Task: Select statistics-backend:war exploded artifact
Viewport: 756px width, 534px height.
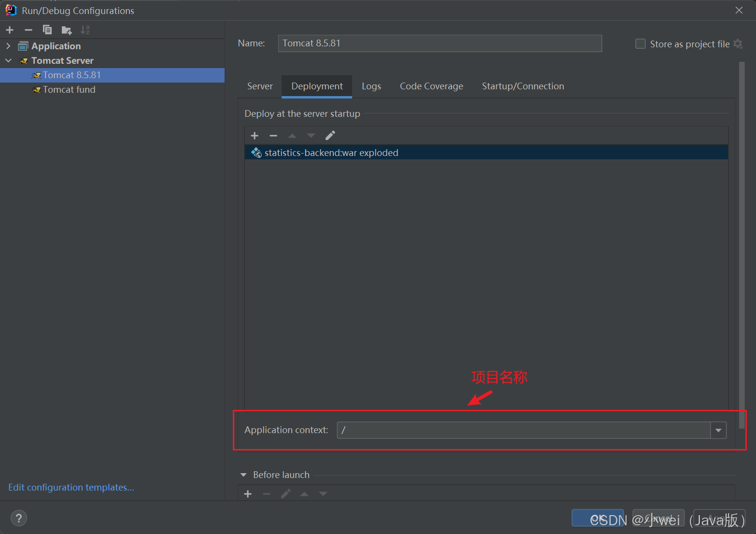Action: (486, 153)
